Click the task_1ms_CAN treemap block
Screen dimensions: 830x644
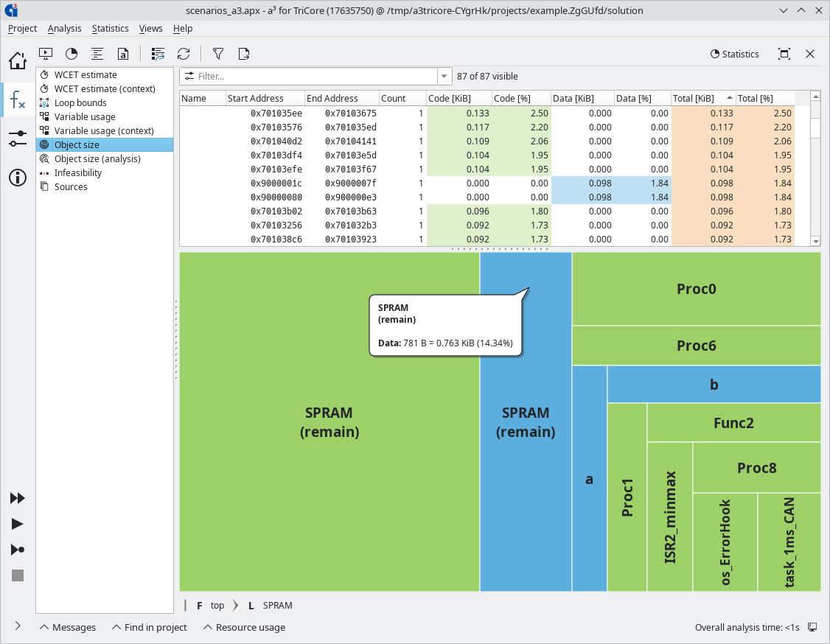pos(789,542)
